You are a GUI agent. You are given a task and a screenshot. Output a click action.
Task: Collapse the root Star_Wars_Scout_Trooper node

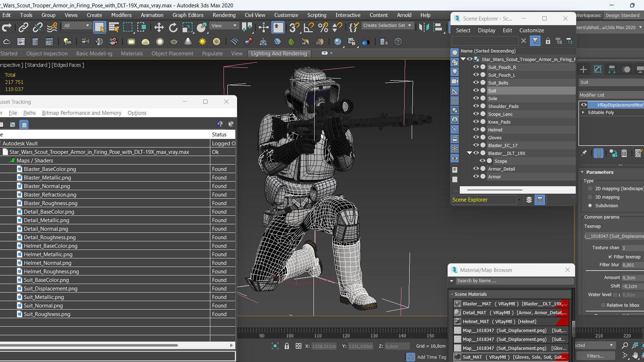click(x=463, y=59)
